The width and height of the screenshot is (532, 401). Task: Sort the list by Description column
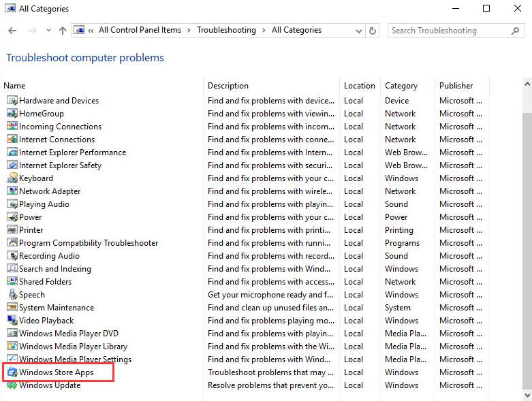click(228, 86)
